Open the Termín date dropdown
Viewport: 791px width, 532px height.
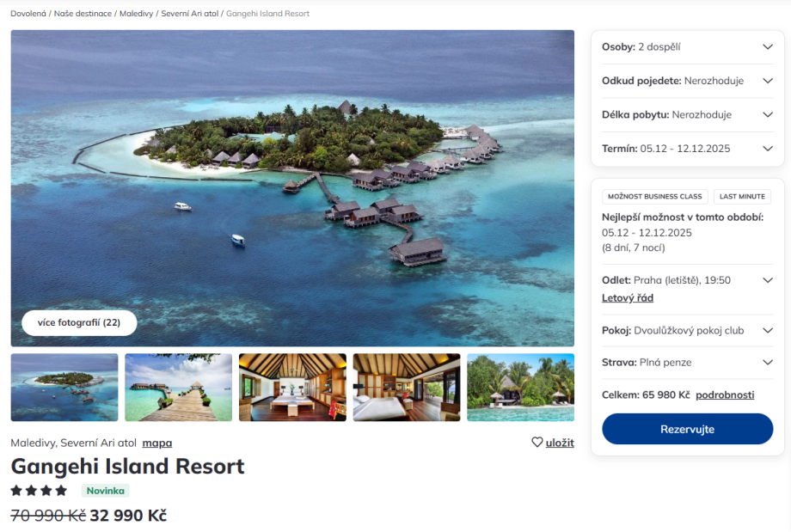click(x=767, y=149)
